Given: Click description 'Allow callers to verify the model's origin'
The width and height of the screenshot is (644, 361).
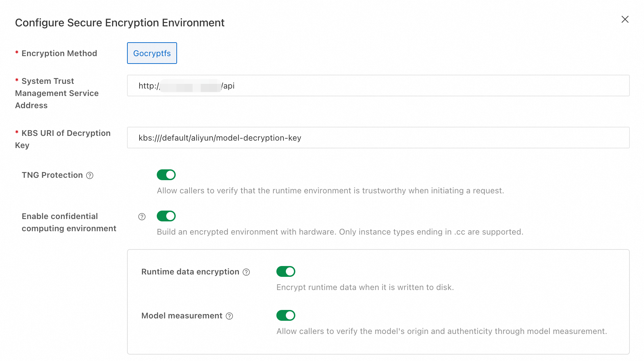Looking at the screenshot, I should [x=352, y=331].
